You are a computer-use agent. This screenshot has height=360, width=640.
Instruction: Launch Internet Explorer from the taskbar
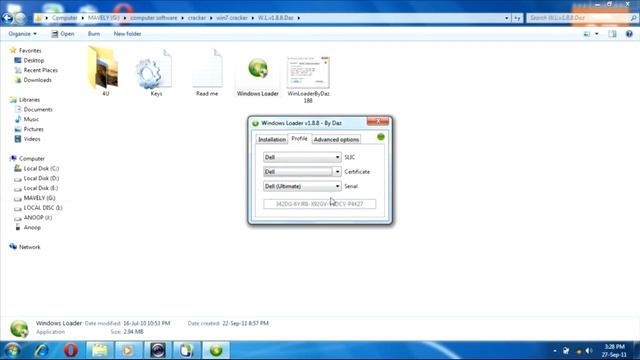42,350
